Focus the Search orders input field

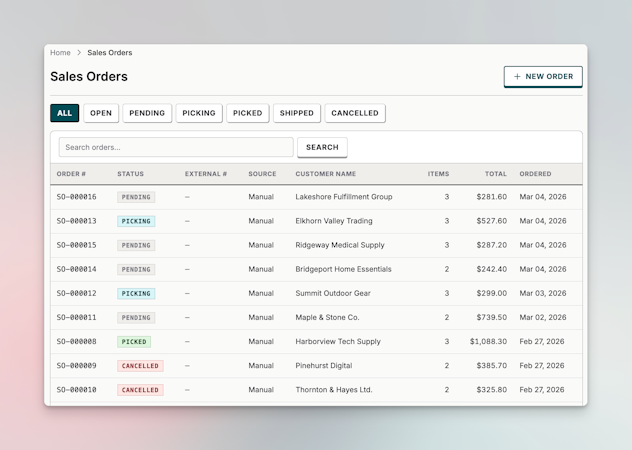click(x=176, y=147)
